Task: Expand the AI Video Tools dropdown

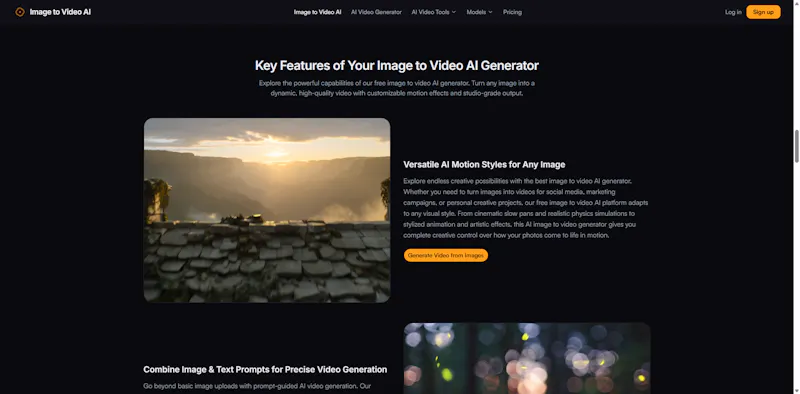Action: 434,12
